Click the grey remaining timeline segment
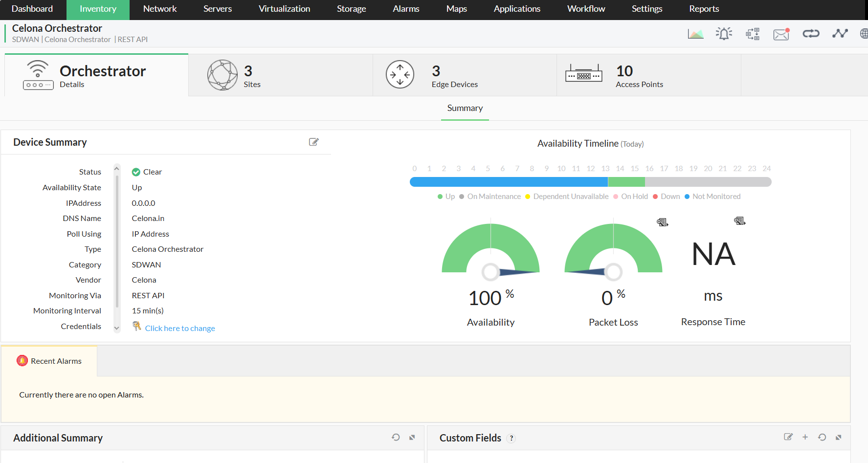Viewport: 868px width, 463px height. click(708, 182)
